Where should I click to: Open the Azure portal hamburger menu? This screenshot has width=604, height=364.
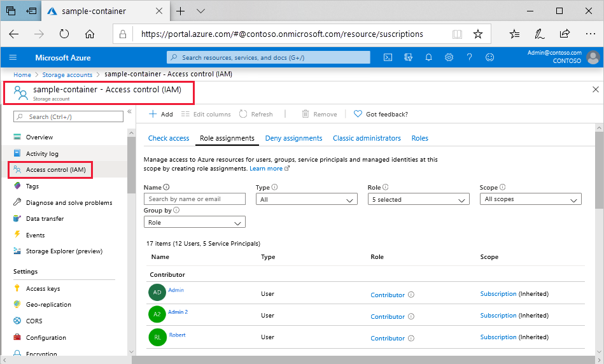pos(13,57)
